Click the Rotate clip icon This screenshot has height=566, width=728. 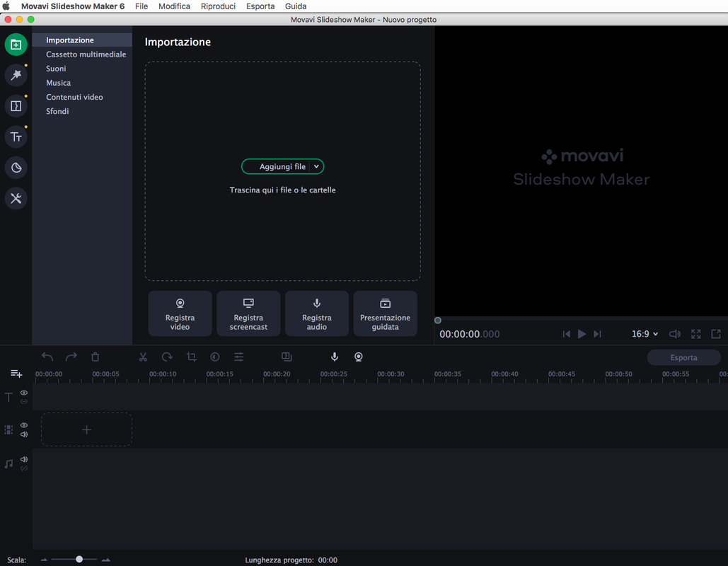coord(167,357)
